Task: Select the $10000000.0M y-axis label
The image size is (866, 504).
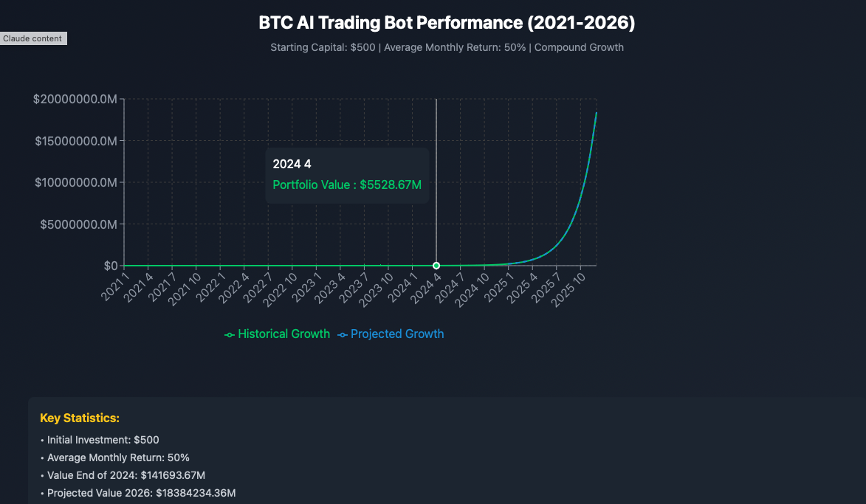Action: tap(75, 182)
